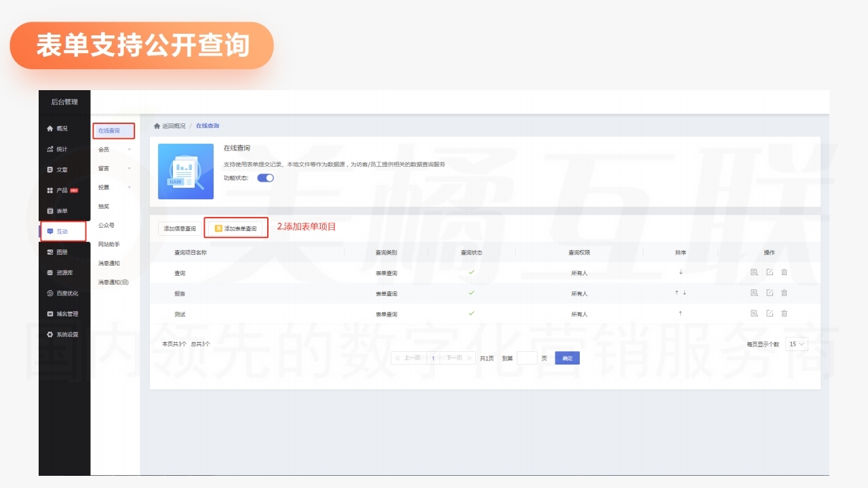Image resolution: width=868 pixels, height=488 pixels.
Task: Click the 报告 project name cell
Action: click(180, 293)
